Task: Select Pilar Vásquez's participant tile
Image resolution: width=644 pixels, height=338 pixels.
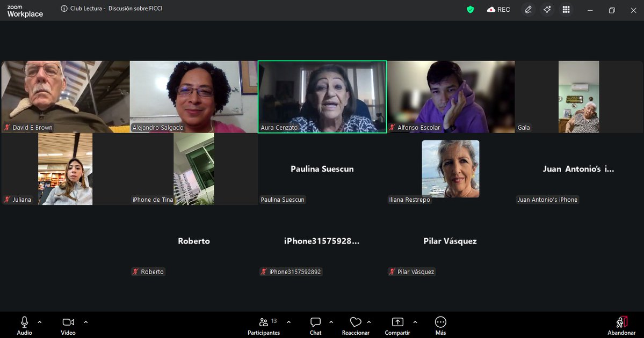Action: coord(451,241)
